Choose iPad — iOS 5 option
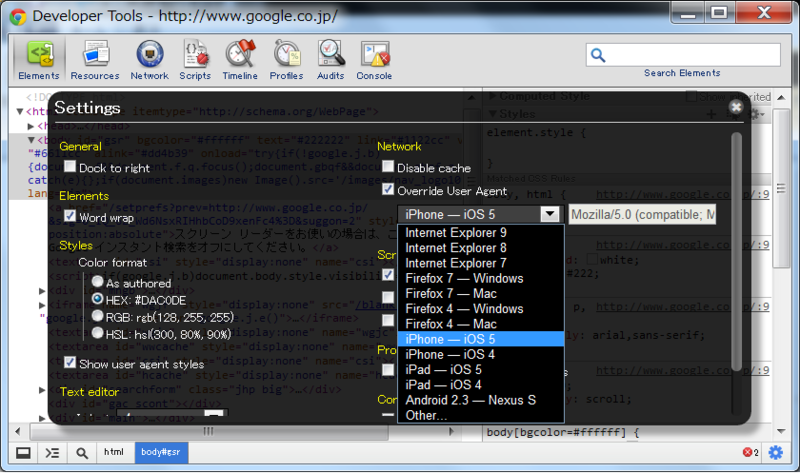This screenshot has width=800, height=473. [481, 370]
